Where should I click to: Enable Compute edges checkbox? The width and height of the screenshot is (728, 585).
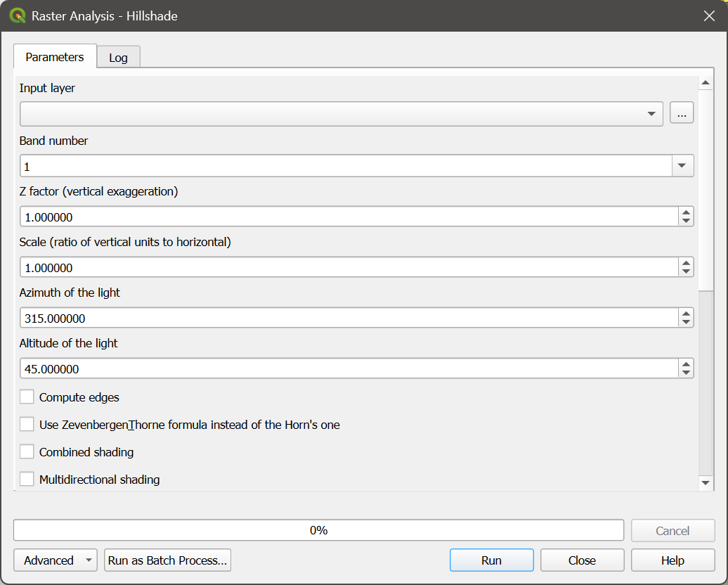[x=27, y=397]
